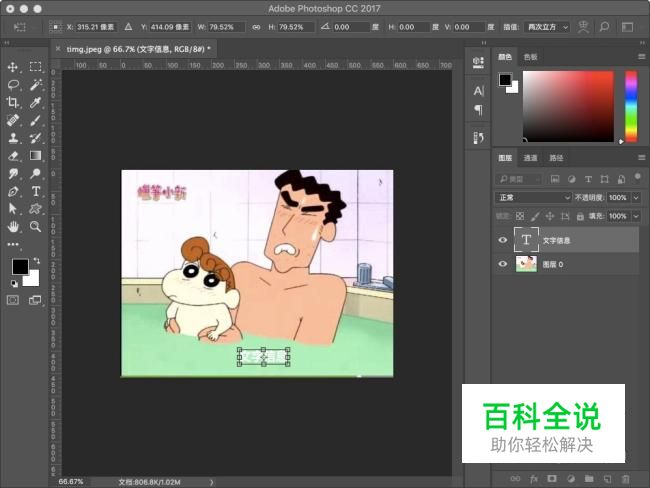Switch to the 通道 channels tab
This screenshot has height=488, width=650.
point(530,158)
